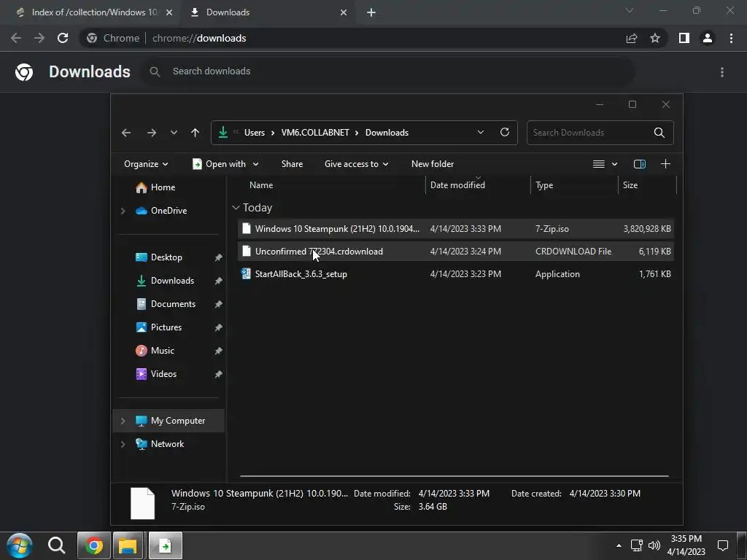Viewport: 747px width, 560px height.
Task: Open Desktop in quick access
Action: [x=166, y=257]
